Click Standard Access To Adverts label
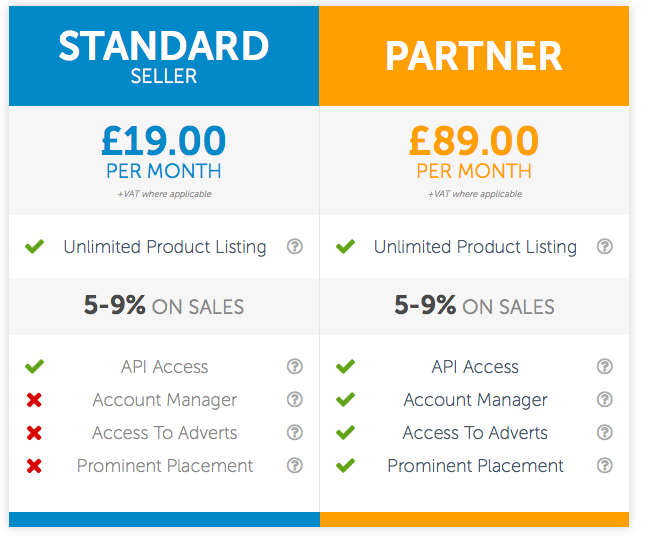Image resolution: width=655 pixels, height=545 pixels. point(165,433)
